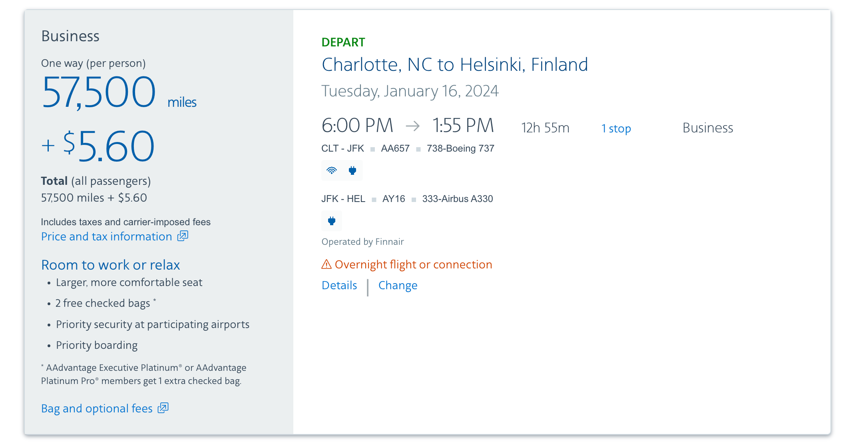
Task: Click the external link icon after Bag and optional fees
Action: (x=163, y=408)
